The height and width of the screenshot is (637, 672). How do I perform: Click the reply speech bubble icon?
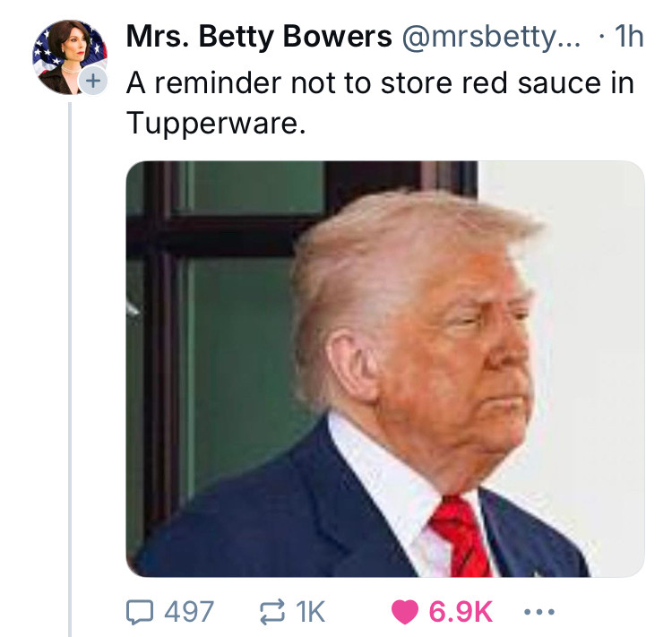[139, 612]
